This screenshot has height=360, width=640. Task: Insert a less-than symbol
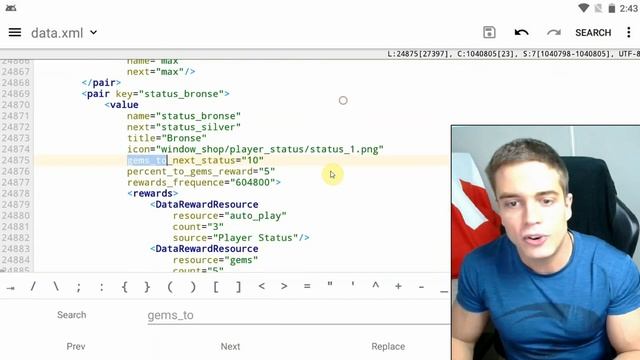click(262, 287)
